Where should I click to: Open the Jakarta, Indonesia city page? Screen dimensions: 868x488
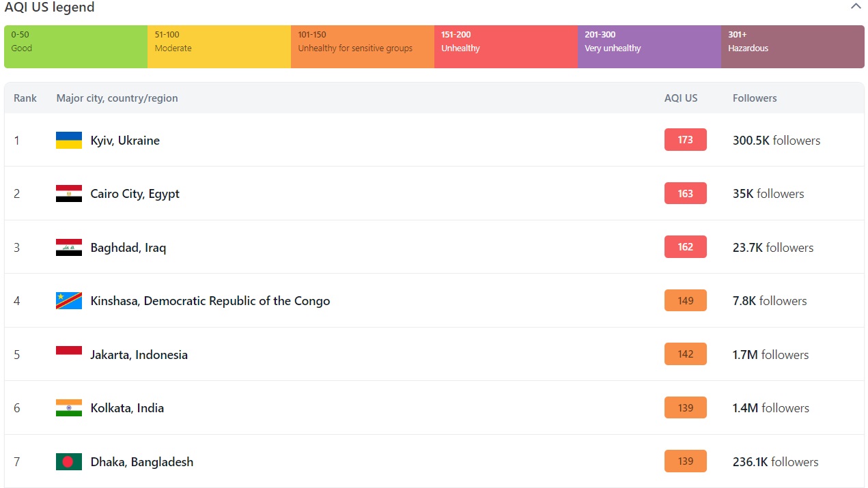point(139,355)
